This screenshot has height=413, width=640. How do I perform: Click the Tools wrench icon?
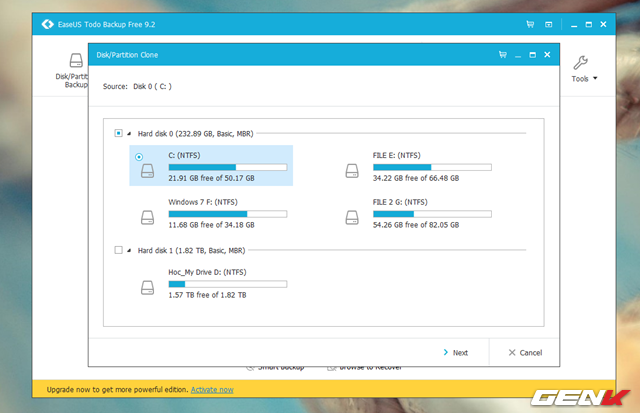tap(580, 63)
